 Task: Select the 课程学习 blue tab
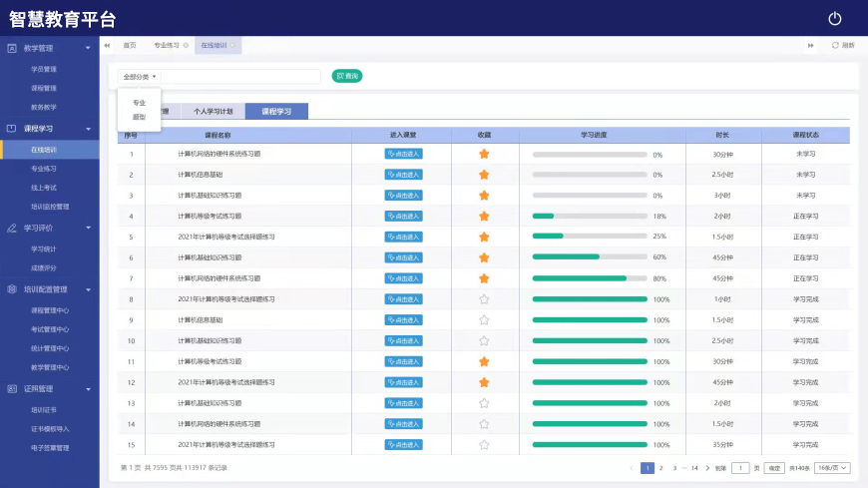[x=276, y=112]
